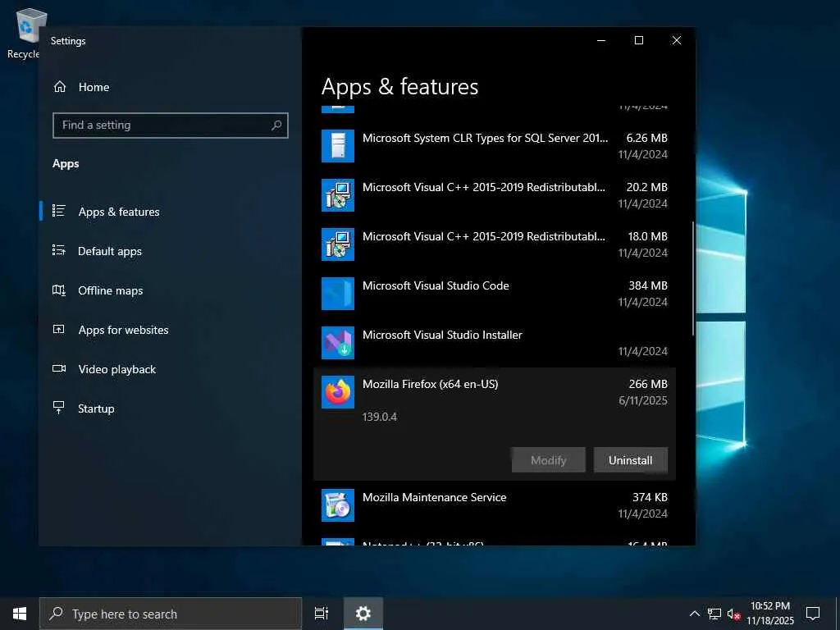This screenshot has width=840, height=630.
Task: Click the Mozilla Maintenance Service icon
Action: click(x=337, y=505)
